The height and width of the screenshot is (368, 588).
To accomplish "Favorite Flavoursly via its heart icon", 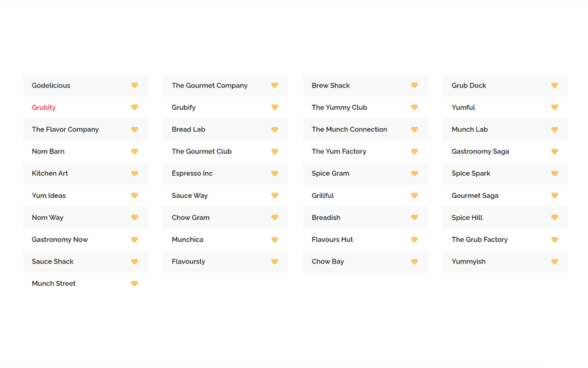I will coord(274,261).
